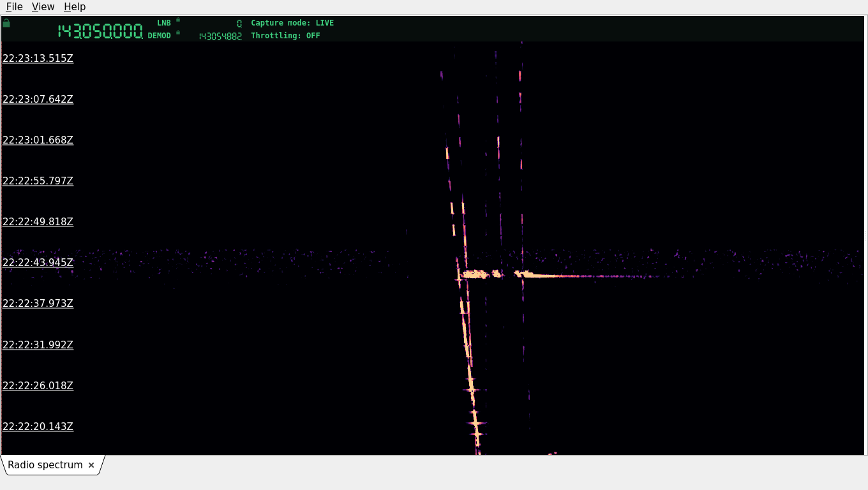This screenshot has height=490, width=868.
Task: Open the View menu
Action: (43, 6)
